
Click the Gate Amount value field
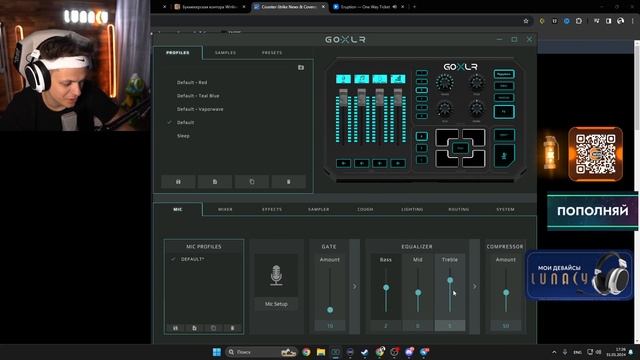330,326
